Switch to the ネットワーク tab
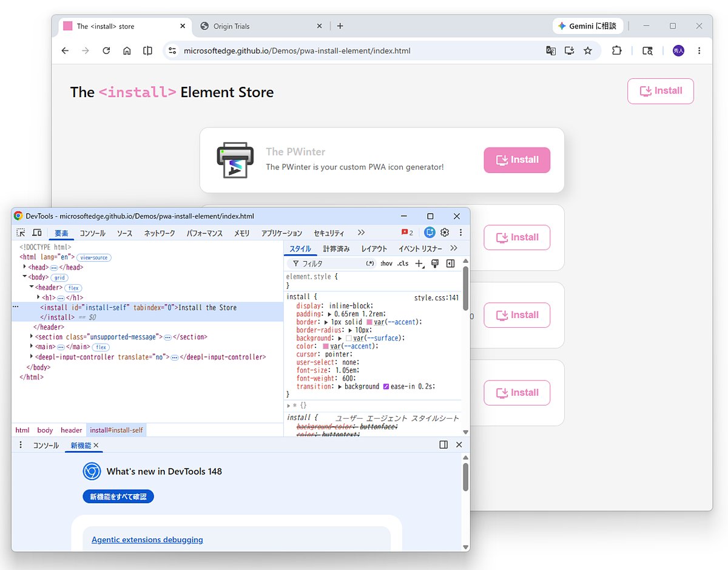 tap(160, 233)
